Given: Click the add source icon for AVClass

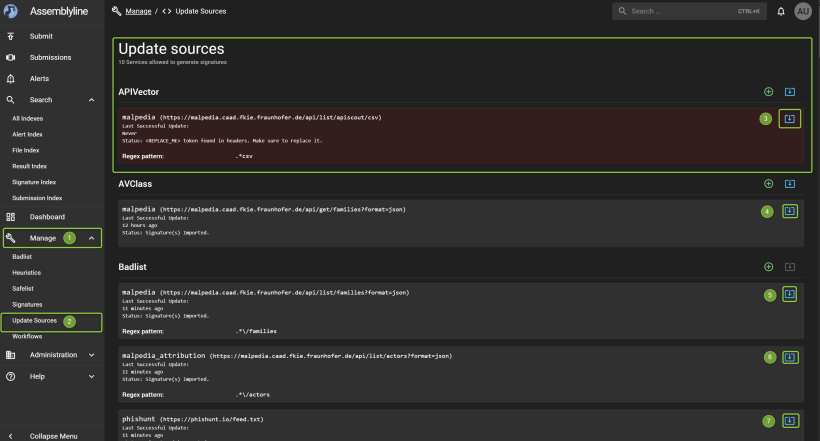Looking at the screenshot, I should (768, 184).
